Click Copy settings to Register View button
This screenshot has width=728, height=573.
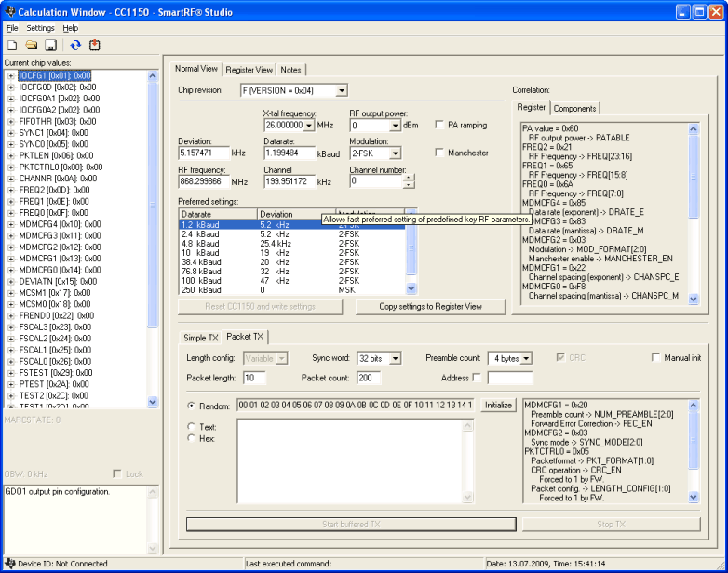pyautogui.click(x=430, y=307)
